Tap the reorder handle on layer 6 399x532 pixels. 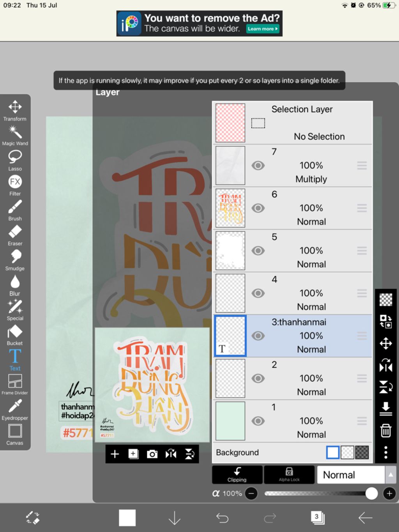point(362,208)
